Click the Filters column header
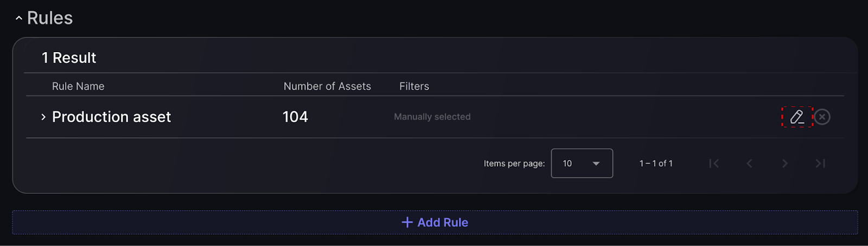Viewport: 868px width, 246px height. point(414,86)
